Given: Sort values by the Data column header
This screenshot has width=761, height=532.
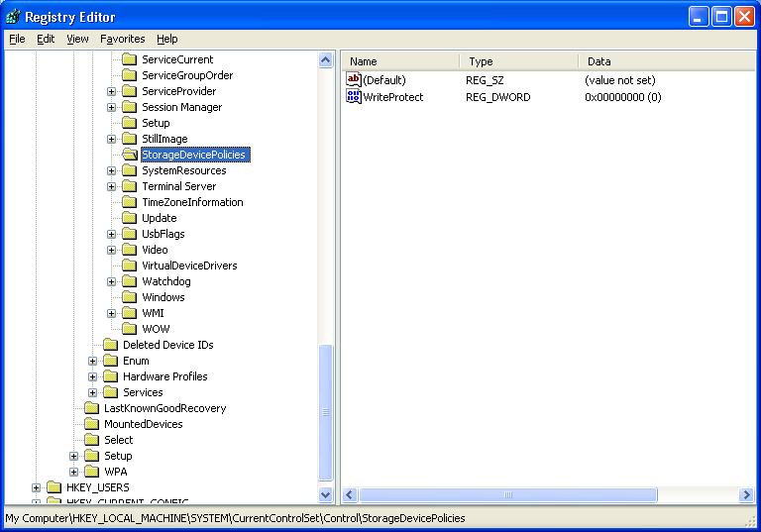Looking at the screenshot, I should tap(667, 61).
